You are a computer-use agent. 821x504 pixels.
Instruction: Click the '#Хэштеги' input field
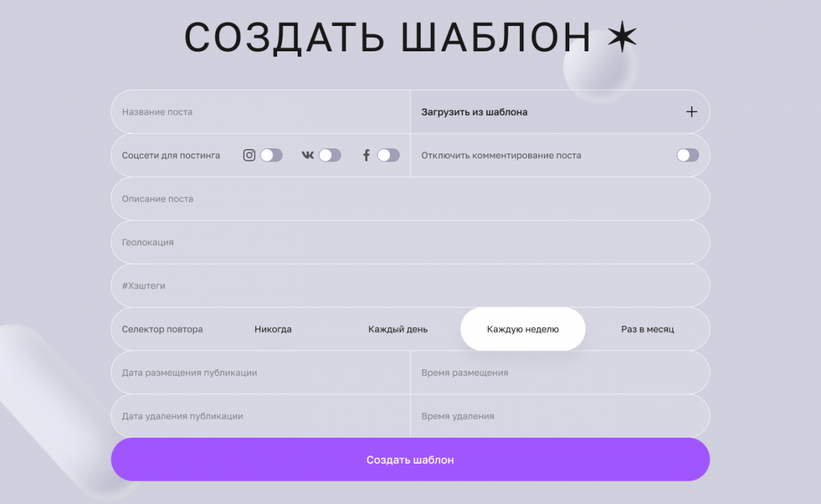pos(410,286)
